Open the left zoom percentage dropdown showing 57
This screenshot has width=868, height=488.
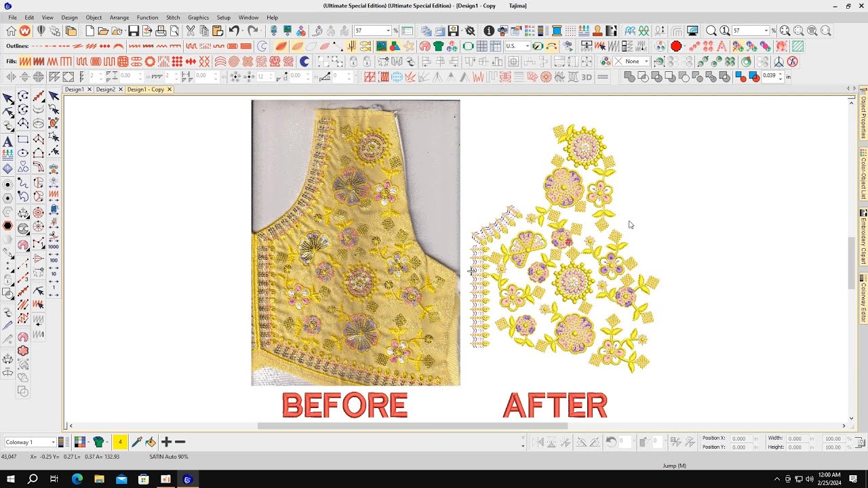(x=389, y=30)
